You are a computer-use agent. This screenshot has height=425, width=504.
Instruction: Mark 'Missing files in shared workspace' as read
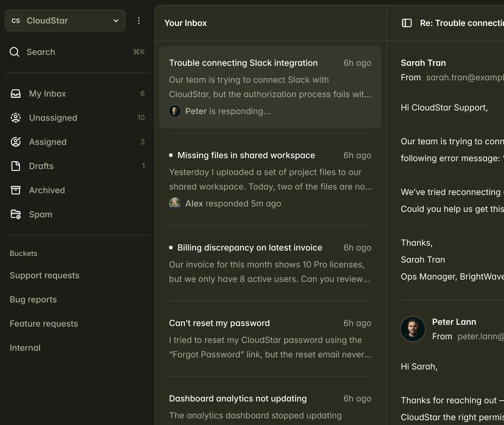[x=171, y=155]
